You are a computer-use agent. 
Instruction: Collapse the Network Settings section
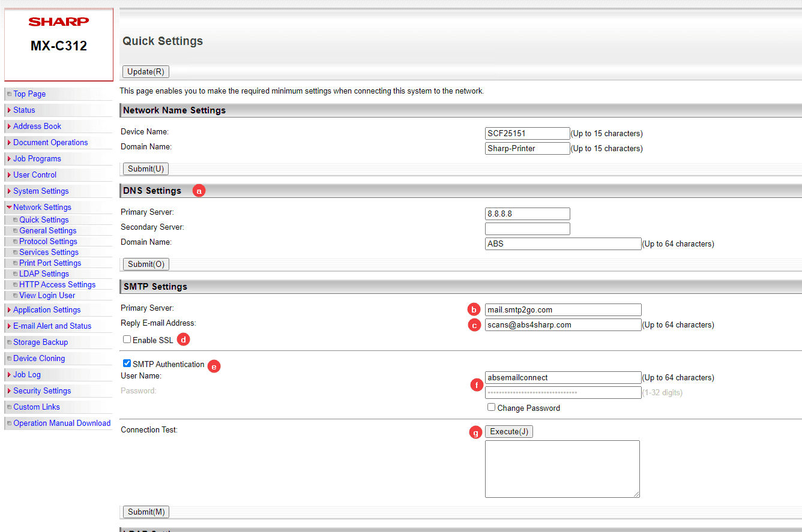coord(42,208)
